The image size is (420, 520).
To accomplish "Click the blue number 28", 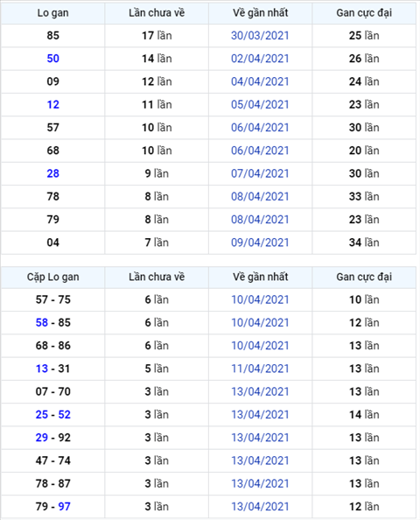I will (x=53, y=173).
